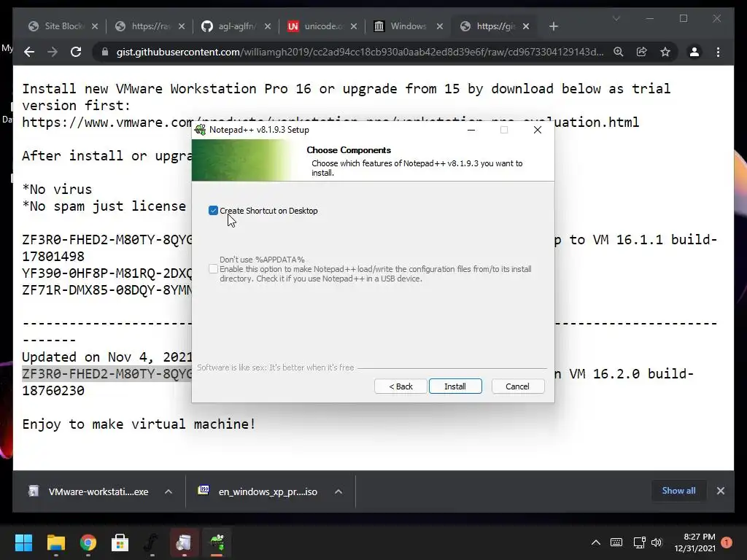Open the notification badge in tray

pos(727,542)
